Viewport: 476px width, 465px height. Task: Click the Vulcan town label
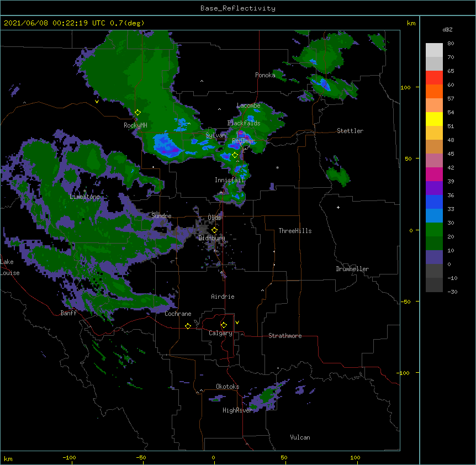click(x=300, y=437)
